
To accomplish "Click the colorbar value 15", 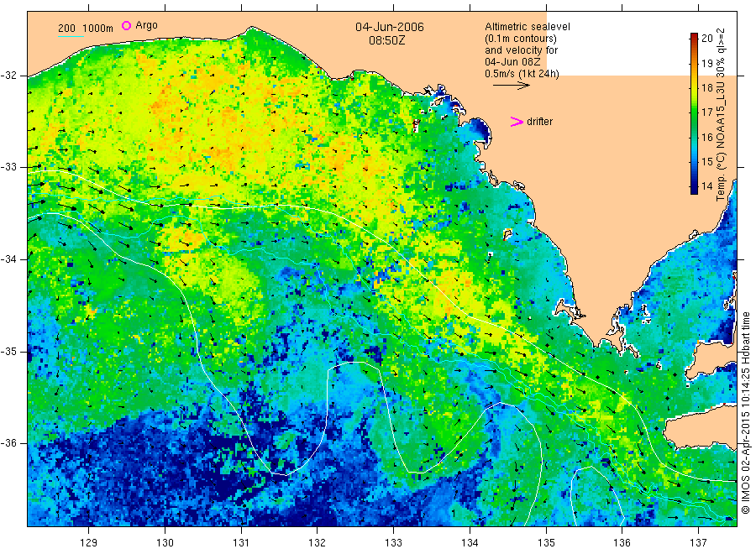I will click(706, 162).
